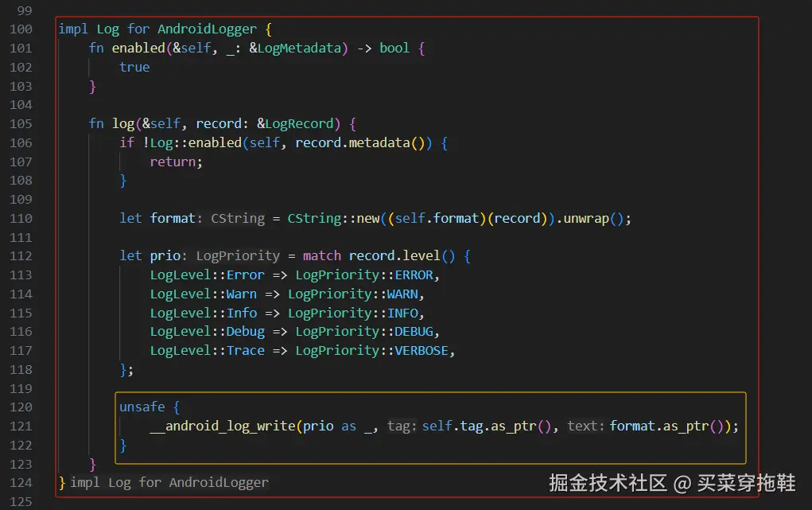Click record.level() on line 112
This screenshot has width=812, height=510.
402,256
